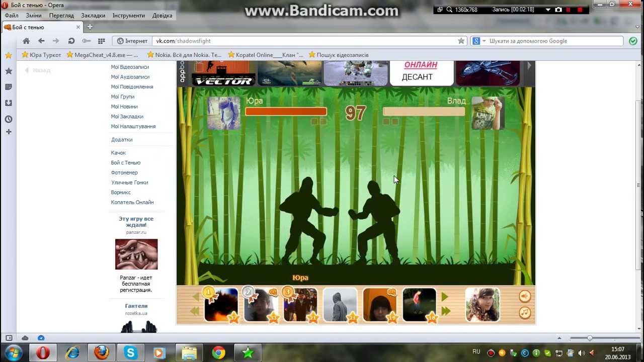Click Мої Відеозаписи in VK menu
The width and height of the screenshot is (644, 362).
130,67
